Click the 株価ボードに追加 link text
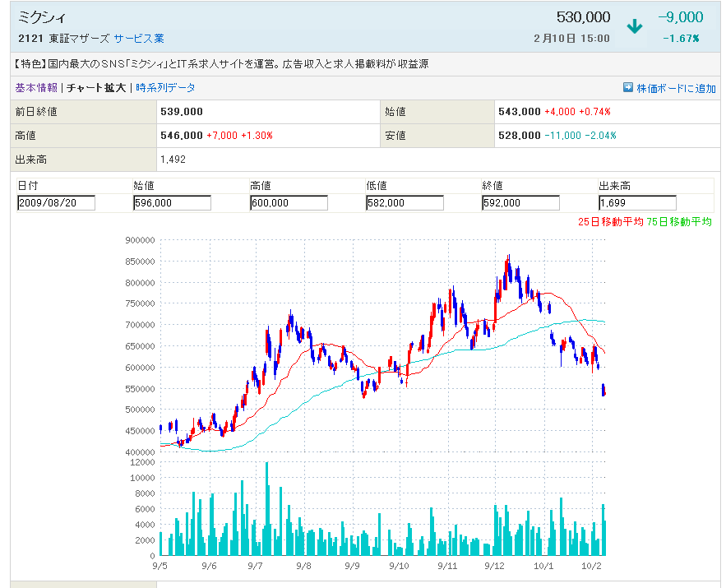726x588 pixels. [676, 88]
